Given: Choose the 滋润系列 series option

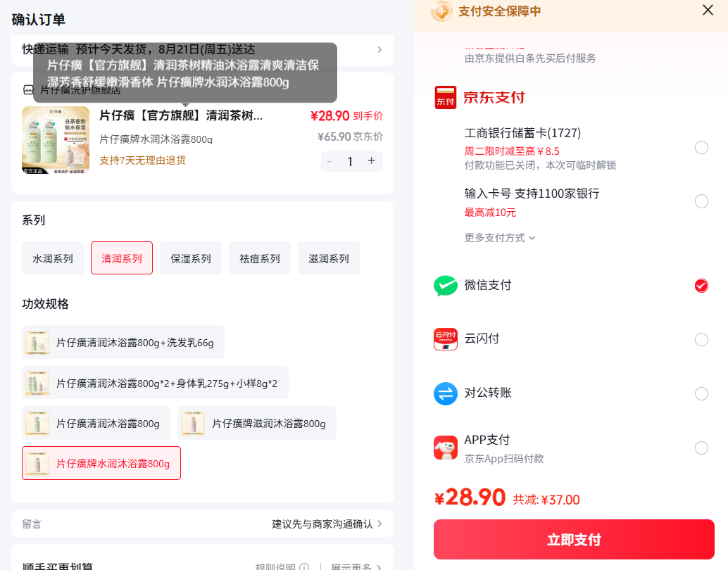Looking at the screenshot, I should pyautogui.click(x=329, y=258).
